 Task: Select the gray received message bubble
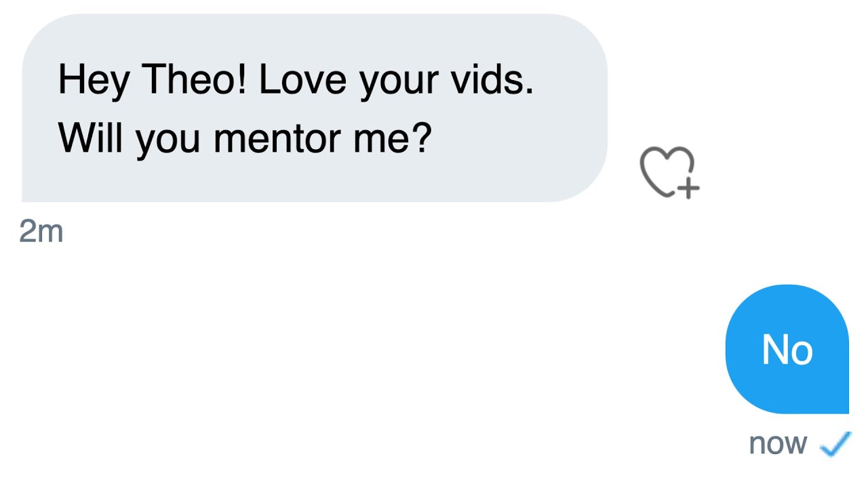tap(314, 108)
